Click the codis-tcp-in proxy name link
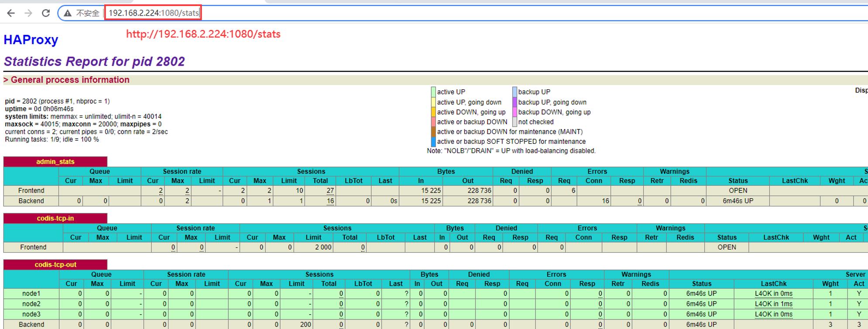The height and width of the screenshot is (329, 868). (x=55, y=218)
